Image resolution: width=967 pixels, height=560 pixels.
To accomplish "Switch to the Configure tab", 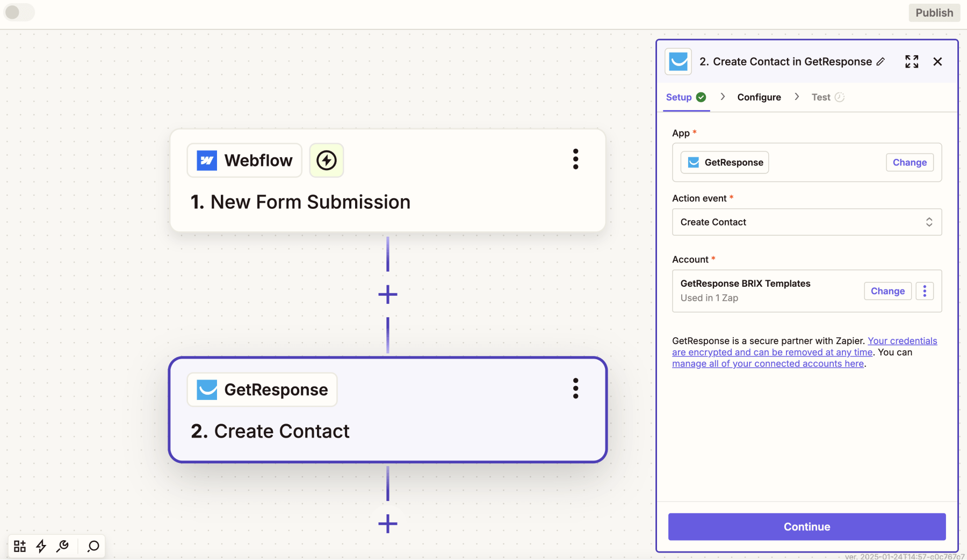I will pyautogui.click(x=759, y=97).
